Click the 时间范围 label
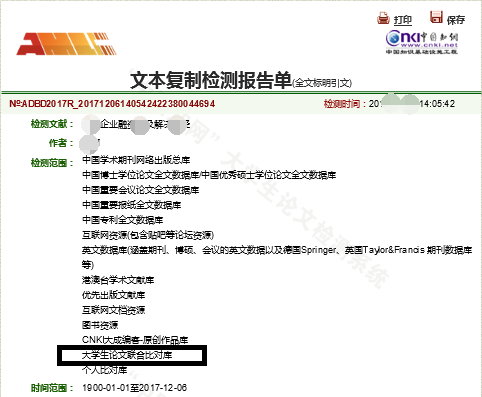482x397 pixels. pyautogui.click(x=52, y=388)
